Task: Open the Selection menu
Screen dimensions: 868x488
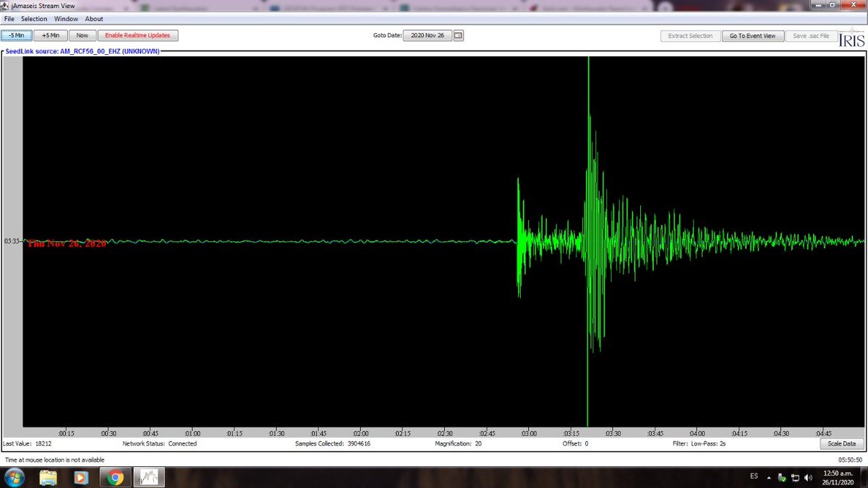Action: point(34,19)
